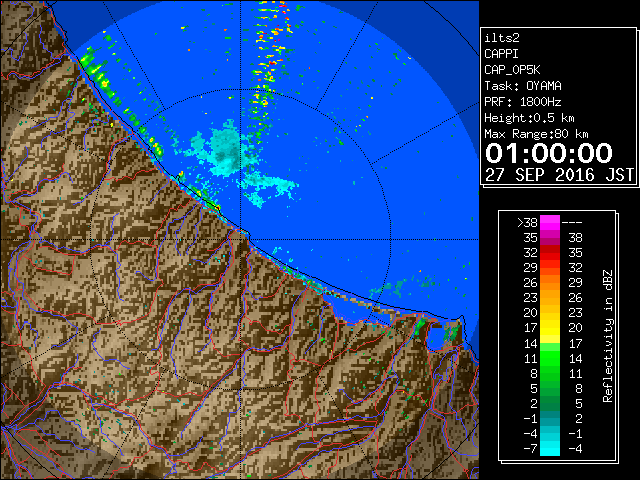Pick the dark green 2–5 dBZ swatch
The width and height of the screenshot is (640, 480).
click(550, 403)
